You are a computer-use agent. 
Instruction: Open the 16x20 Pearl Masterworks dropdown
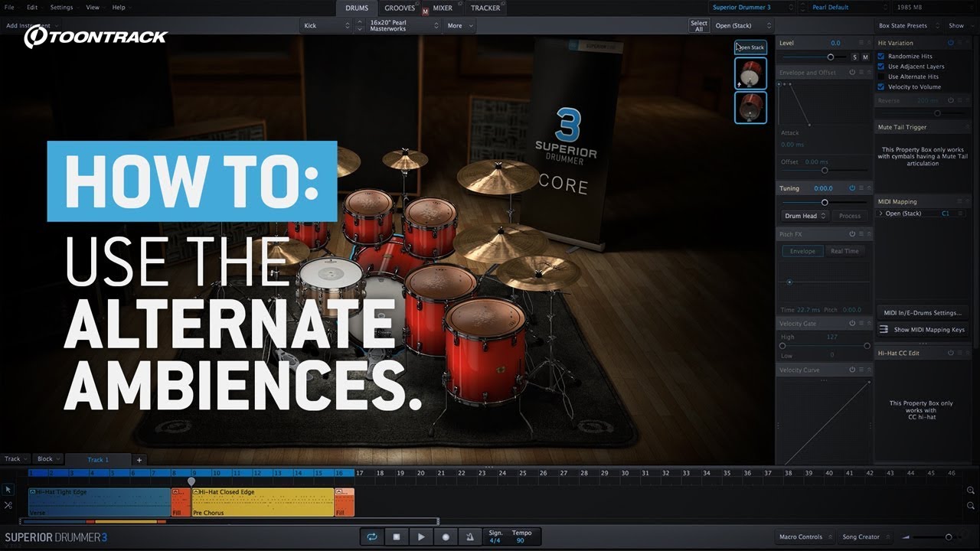pos(404,25)
